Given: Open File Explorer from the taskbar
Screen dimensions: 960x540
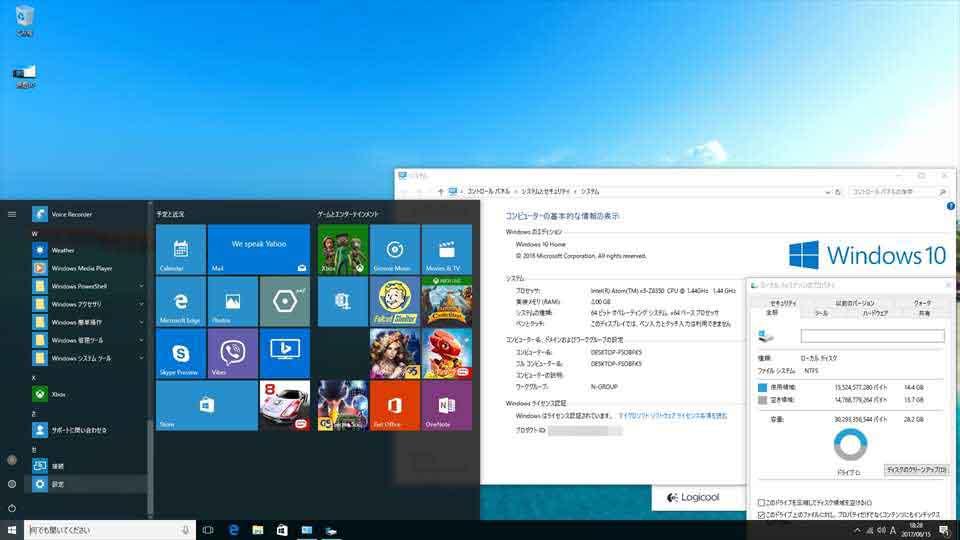Looking at the screenshot, I should (x=258, y=530).
